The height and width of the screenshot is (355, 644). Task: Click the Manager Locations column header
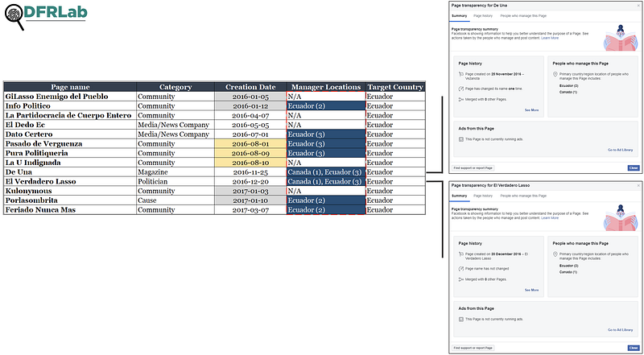(326, 87)
